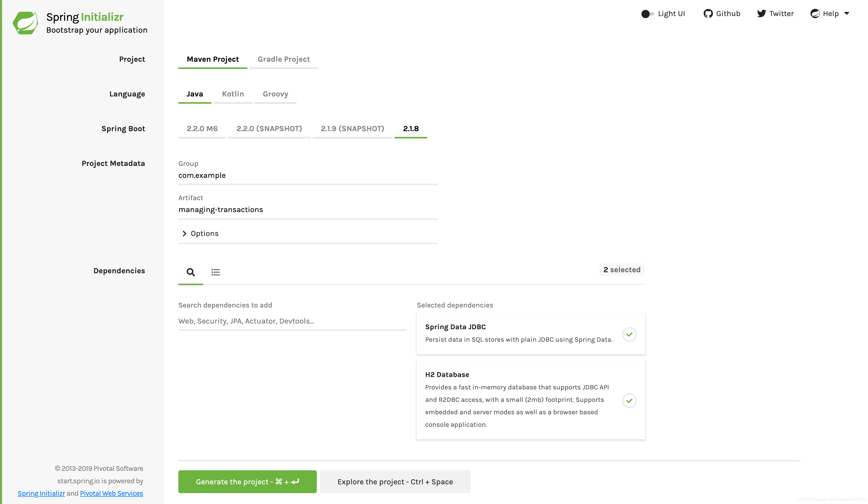Click the Dependencies section label
The image size is (868, 504).
(119, 271)
